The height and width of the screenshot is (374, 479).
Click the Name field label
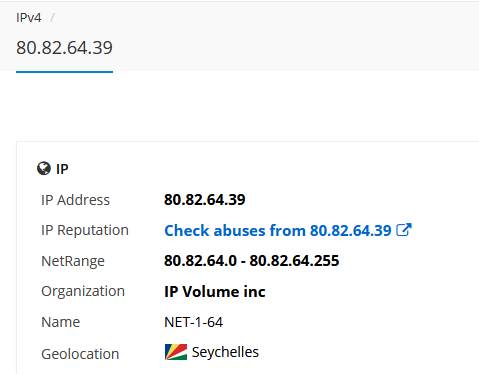pyautogui.click(x=60, y=322)
